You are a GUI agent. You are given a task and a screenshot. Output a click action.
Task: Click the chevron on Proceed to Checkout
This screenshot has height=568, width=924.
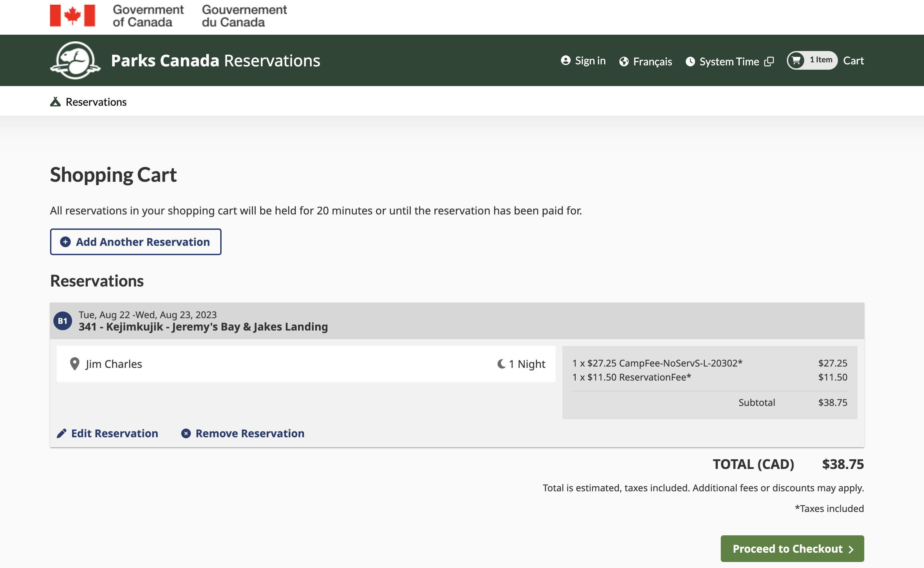[851, 549]
